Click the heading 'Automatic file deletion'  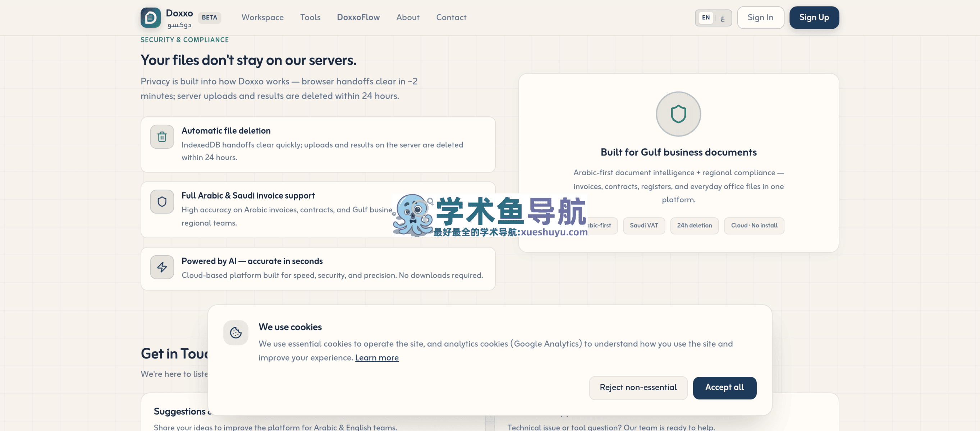coord(226,131)
